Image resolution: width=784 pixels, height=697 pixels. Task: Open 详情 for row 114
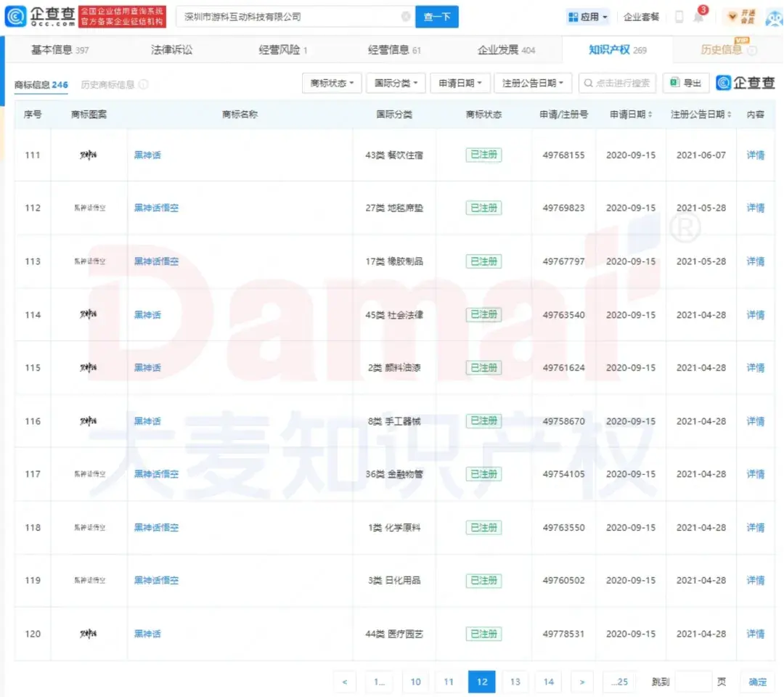click(756, 315)
